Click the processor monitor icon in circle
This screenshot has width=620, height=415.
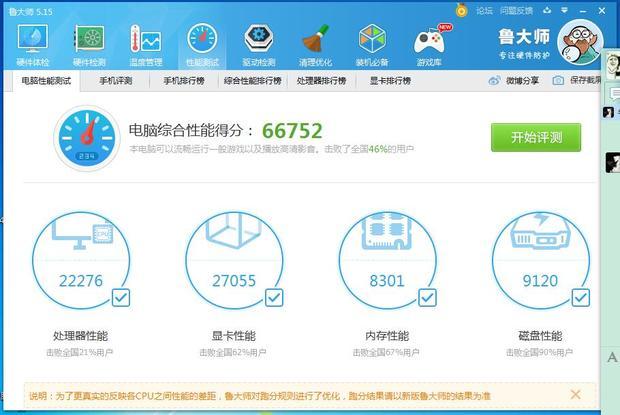click(x=82, y=234)
